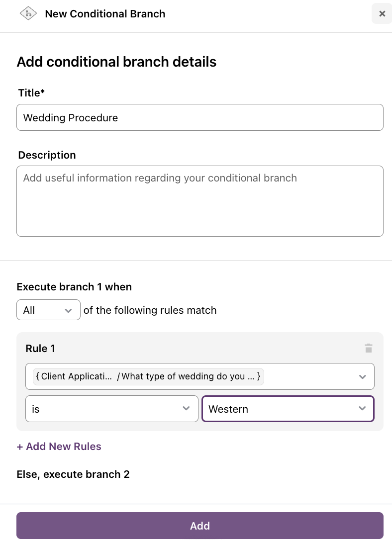Click the New Conditional Branch header title
The width and height of the screenshot is (392, 540).
tap(105, 14)
